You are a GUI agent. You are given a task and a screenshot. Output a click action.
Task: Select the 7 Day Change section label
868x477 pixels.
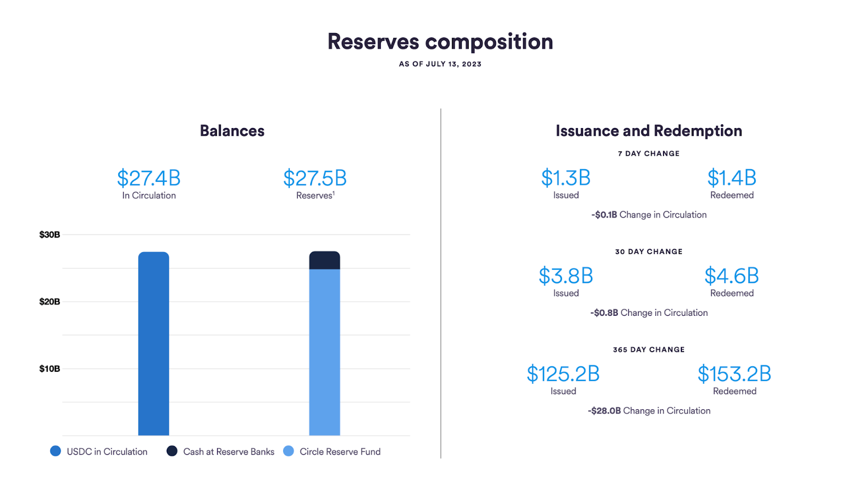coord(649,154)
